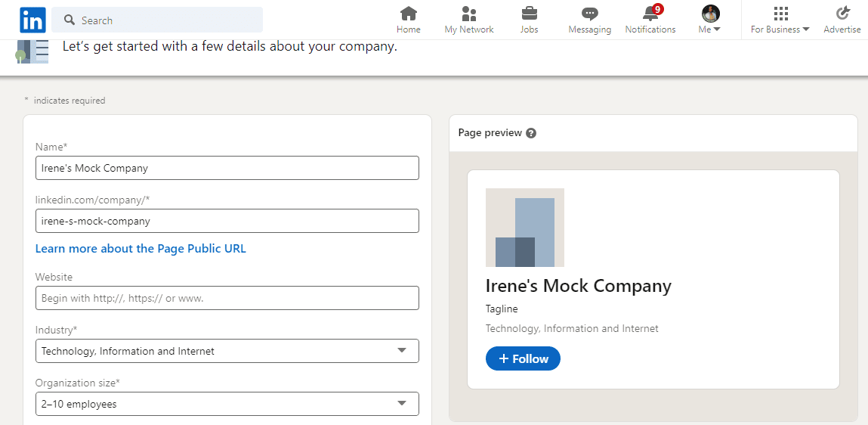Expand the Me profile menu
This screenshot has width=868, height=425.
[x=709, y=20]
